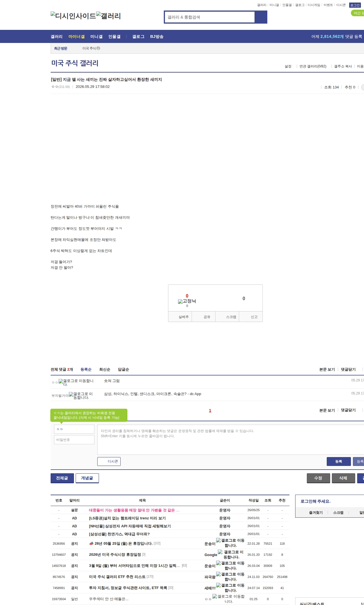Screen dimensions: 364x605
Task: Open 우주섹터 안 산 애들은... post
Action: click(x=109, y=599)
